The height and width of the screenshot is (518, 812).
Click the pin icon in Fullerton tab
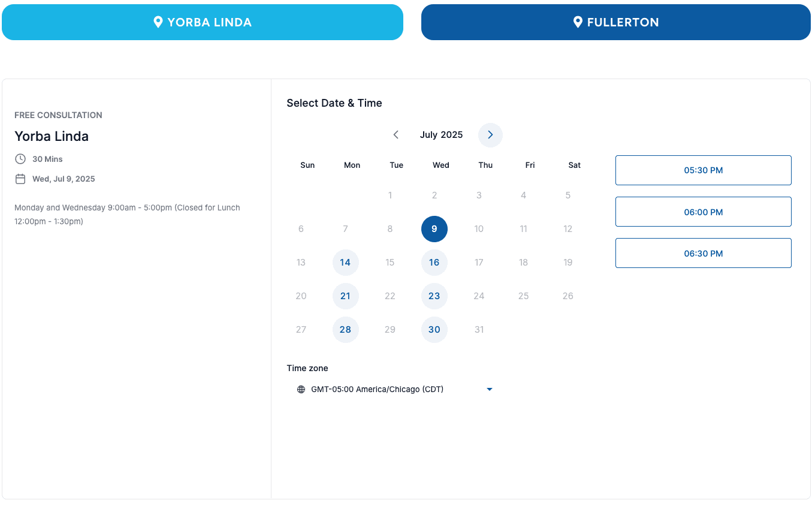[578, 22]
